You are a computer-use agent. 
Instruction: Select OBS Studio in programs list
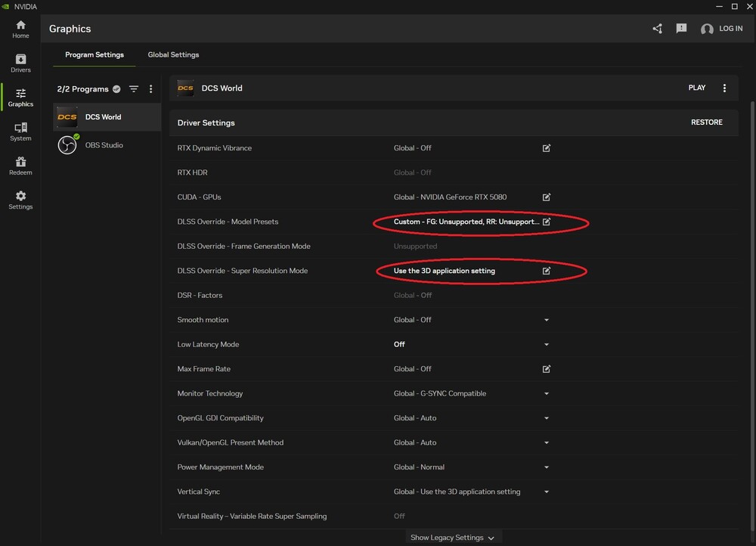pyautogui.click(x=103, y=145)
